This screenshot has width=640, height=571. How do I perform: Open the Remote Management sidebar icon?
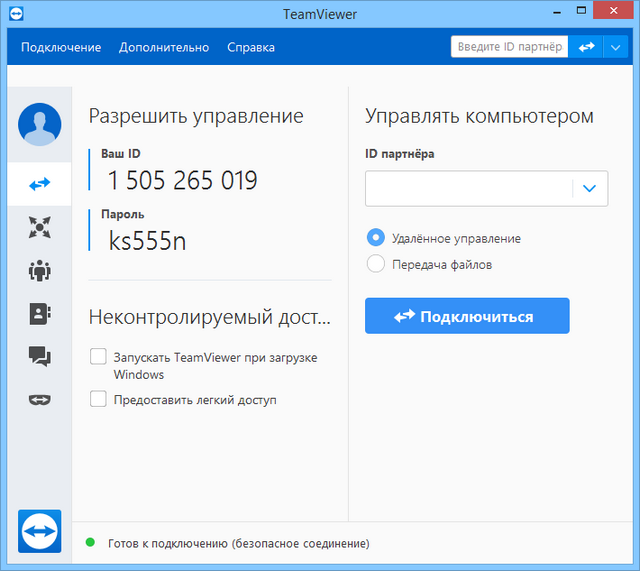pos(39,227)
